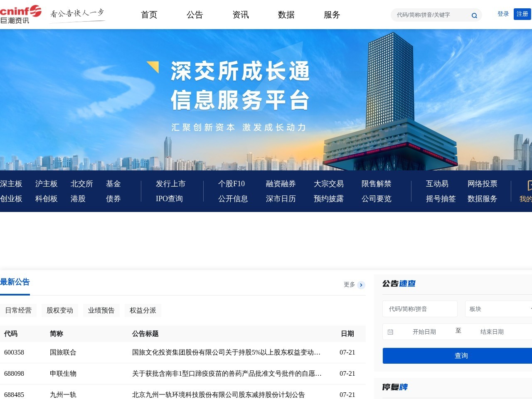Open the 基金 link

pos(113,184)
